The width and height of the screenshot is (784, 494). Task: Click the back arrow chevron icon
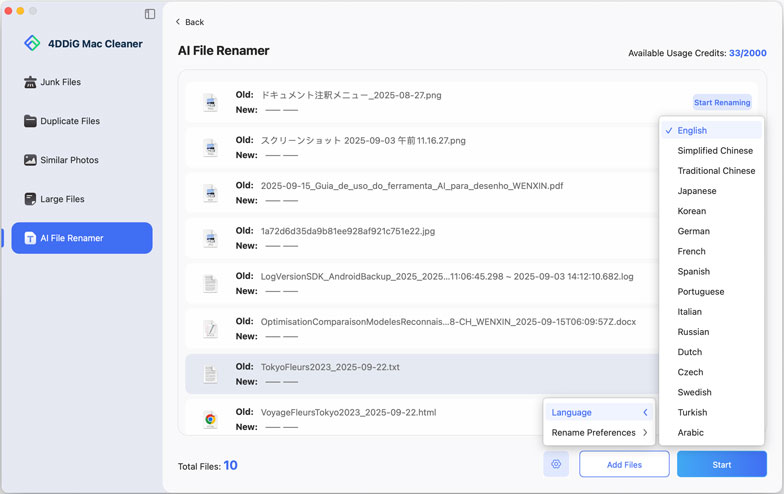(178, 22)
